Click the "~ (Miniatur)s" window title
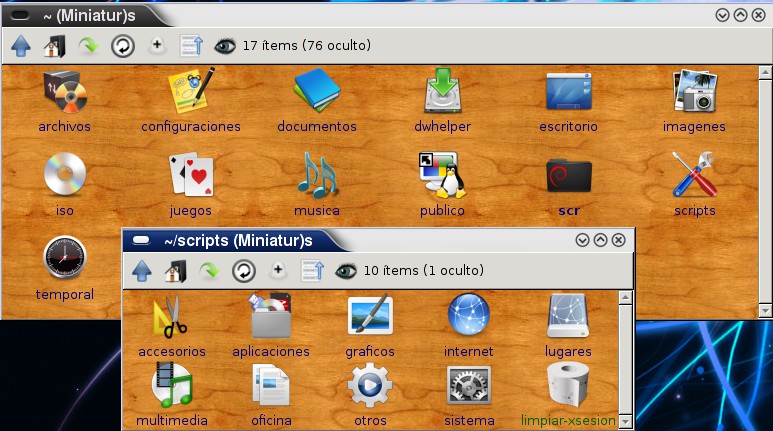This screenshot has width=773, height=431. (x=89, y=16)
